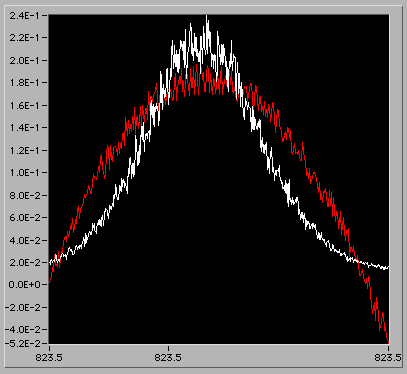
Task: Select the 1.8E-1 y-axis tick label
Action: 23,83
